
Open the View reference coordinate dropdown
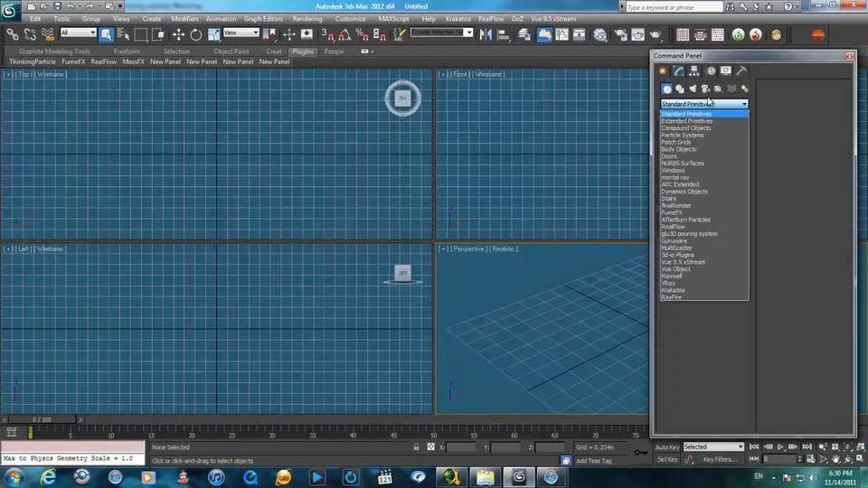(x=241, y=33)
